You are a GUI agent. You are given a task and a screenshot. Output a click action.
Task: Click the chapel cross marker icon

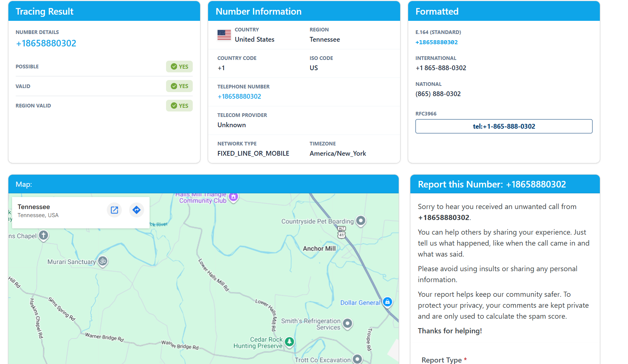coord(44,235)
